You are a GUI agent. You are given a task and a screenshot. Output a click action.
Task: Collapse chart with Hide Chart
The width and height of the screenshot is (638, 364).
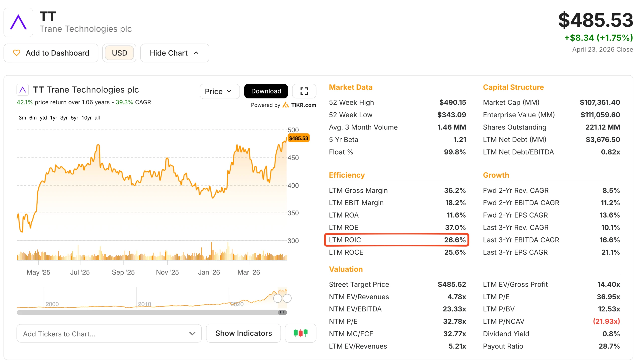point(174,53)
